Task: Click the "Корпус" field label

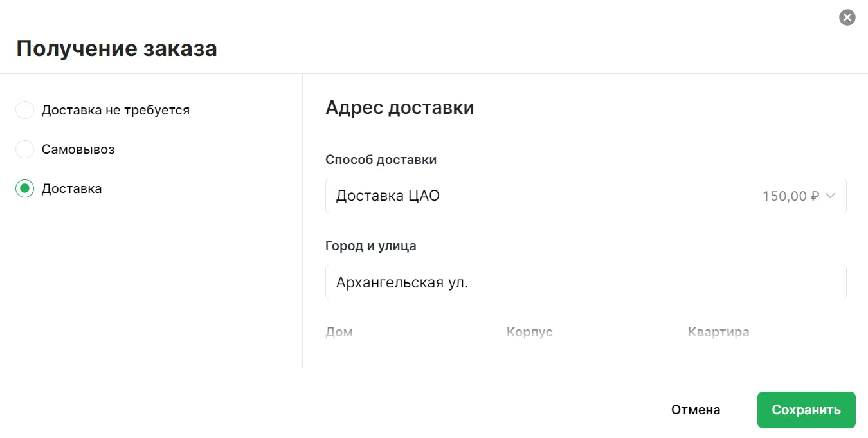Action: [x=529, y=332]
